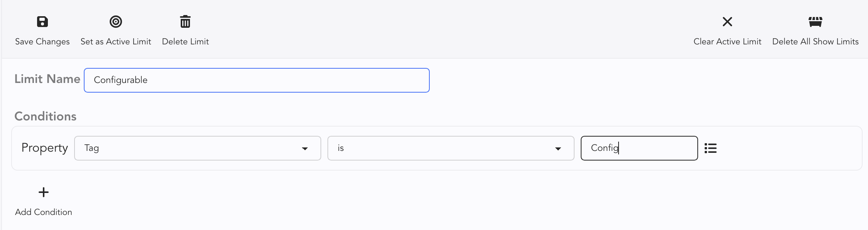The image size is (868, 230).
Task: Click the arrow on the Tag dropdown
Action: (305, 149)
